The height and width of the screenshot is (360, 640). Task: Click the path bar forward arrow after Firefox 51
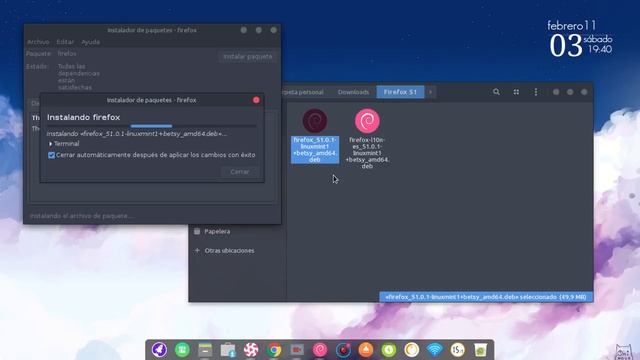click(x=430, y=92)
